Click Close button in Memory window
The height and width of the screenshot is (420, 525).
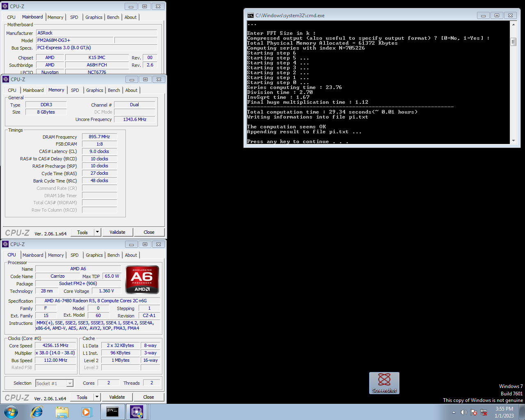(149, 232)
